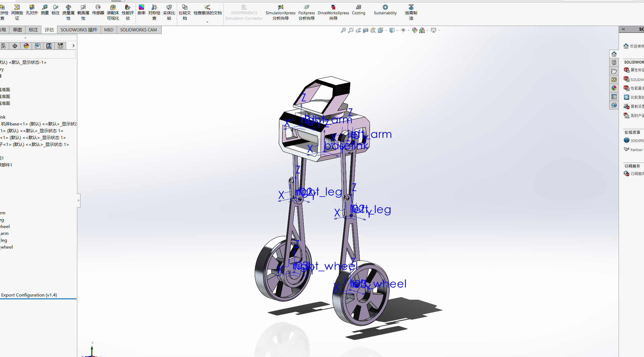Image resolution: width=644 pixels, height=357 pixels.
Task: Open the File Explorer folder tab in task pane
Action: click(x=614, y=71)
